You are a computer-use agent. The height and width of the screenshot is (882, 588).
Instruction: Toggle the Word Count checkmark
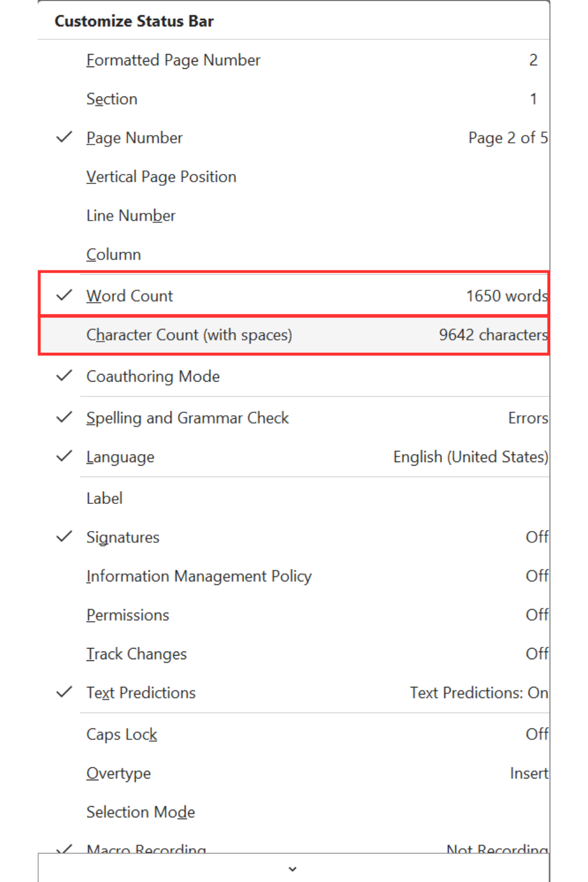point(64,295)
